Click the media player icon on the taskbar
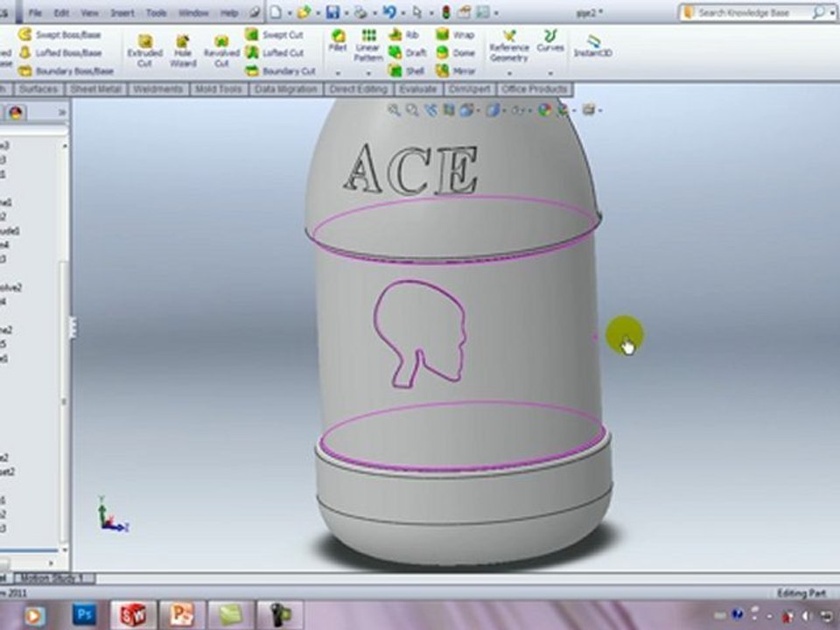The width and height of the screenshot is (840, 630). tap(33, 615)
